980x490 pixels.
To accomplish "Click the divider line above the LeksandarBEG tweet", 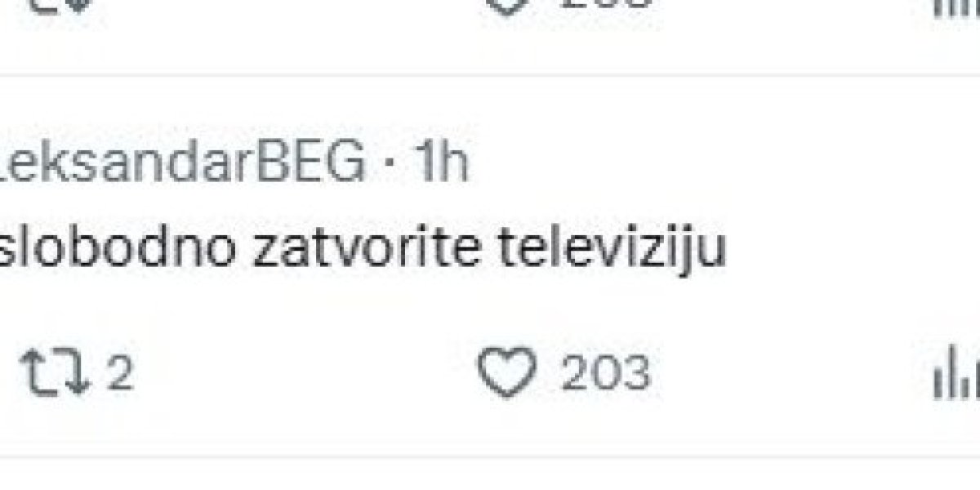I will tap(490, 76).
